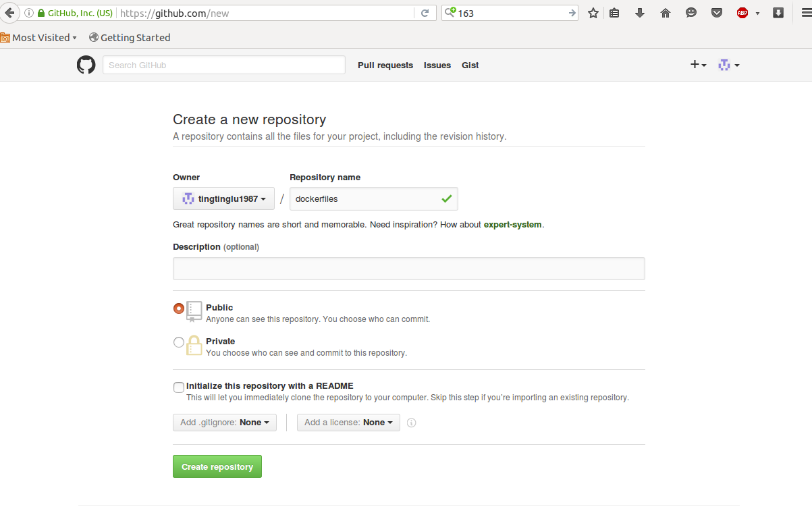Screen dimensions: 812x513
Task: Open Pull requests in the header
Action: click(x=385, y=65)
